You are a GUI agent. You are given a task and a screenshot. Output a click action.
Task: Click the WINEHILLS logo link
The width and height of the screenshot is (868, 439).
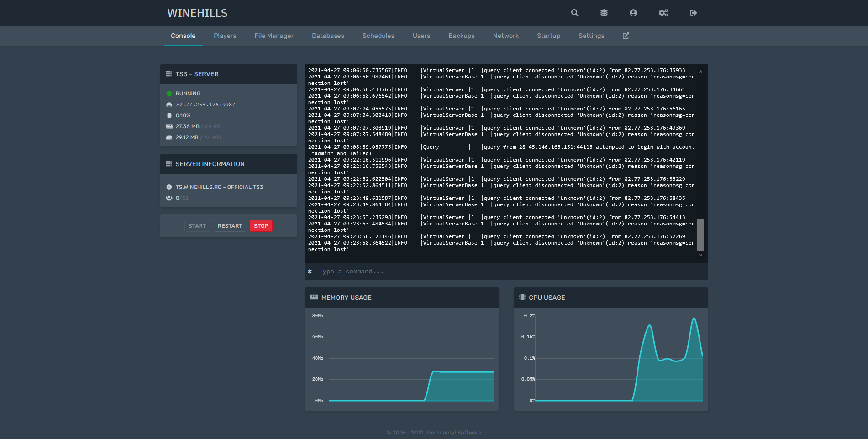click(x=197, y=13)
